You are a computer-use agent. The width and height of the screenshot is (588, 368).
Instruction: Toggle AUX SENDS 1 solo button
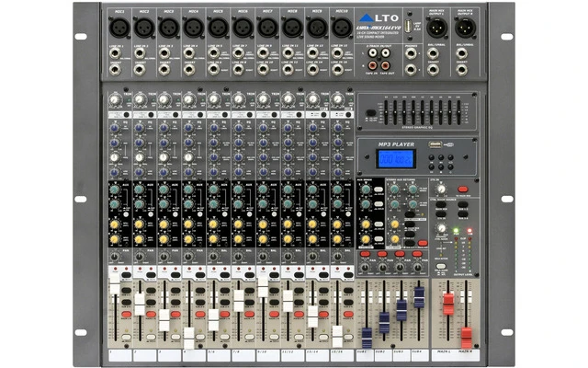pyautogui.click(x=379, y=190)
